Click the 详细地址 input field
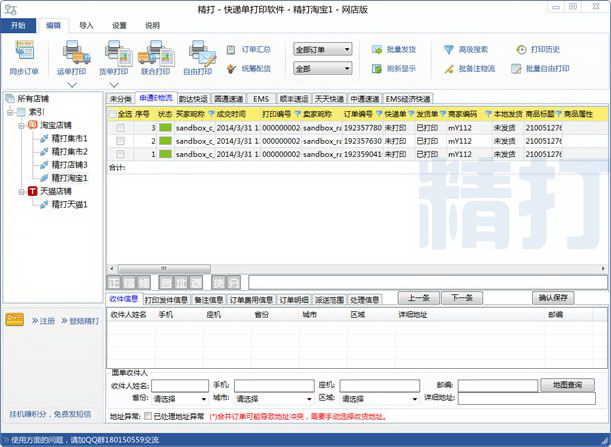The image size is (611, 447). click(527, 398)
